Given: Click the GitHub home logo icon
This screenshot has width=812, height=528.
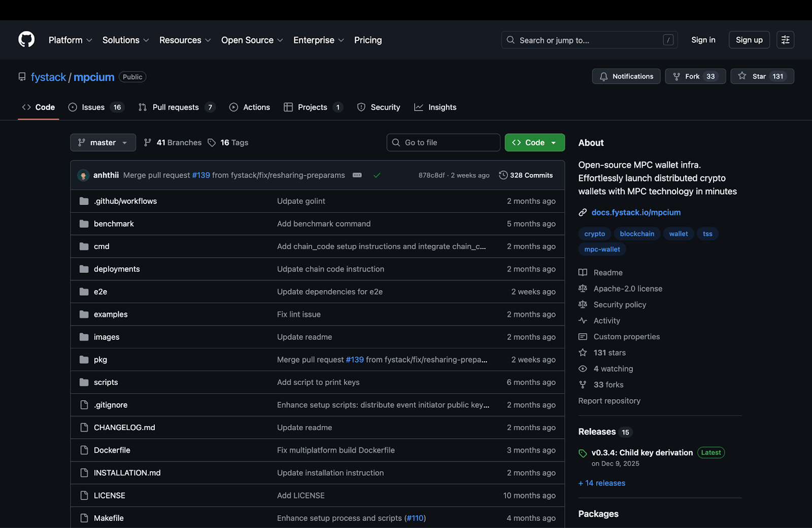Looking at the screenshot, I should [x=26, y=40].
